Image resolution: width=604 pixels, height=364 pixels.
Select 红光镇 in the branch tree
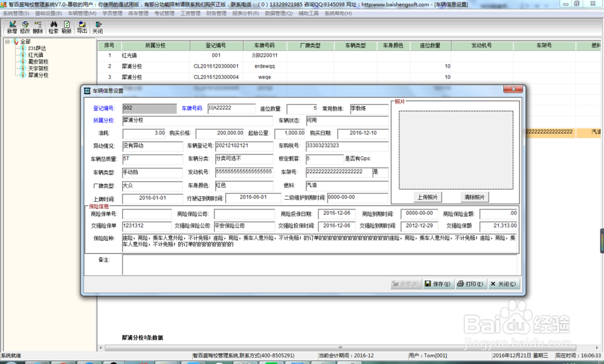[36, 55]
